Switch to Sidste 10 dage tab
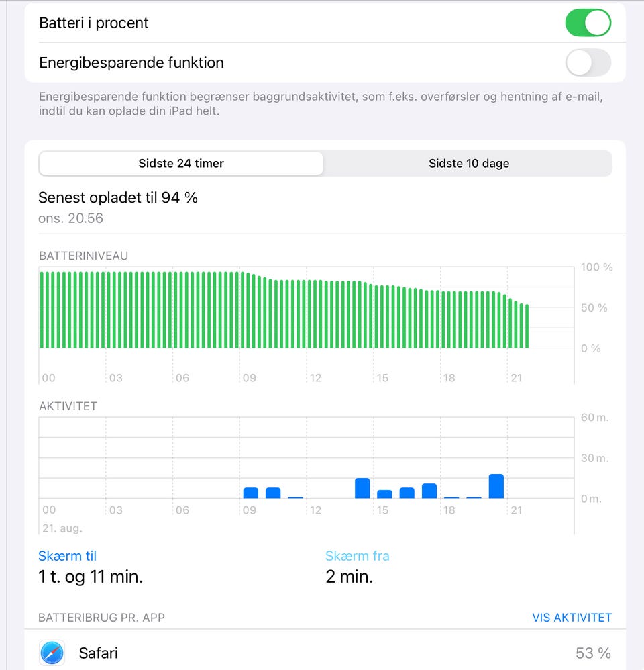This screenshot has height=670, width=644. coord(468,163)
